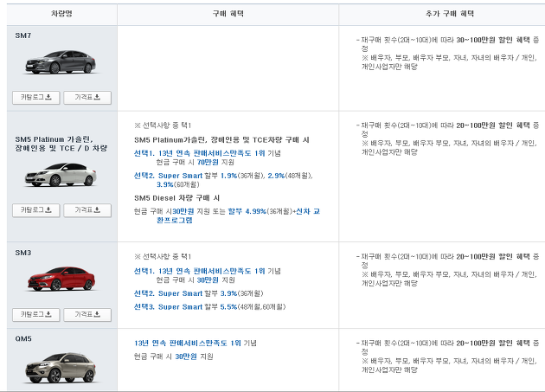The image size is (545, 392).
Task: Click the white SM5 Platinum car image
Action: [x=61, y=175]
